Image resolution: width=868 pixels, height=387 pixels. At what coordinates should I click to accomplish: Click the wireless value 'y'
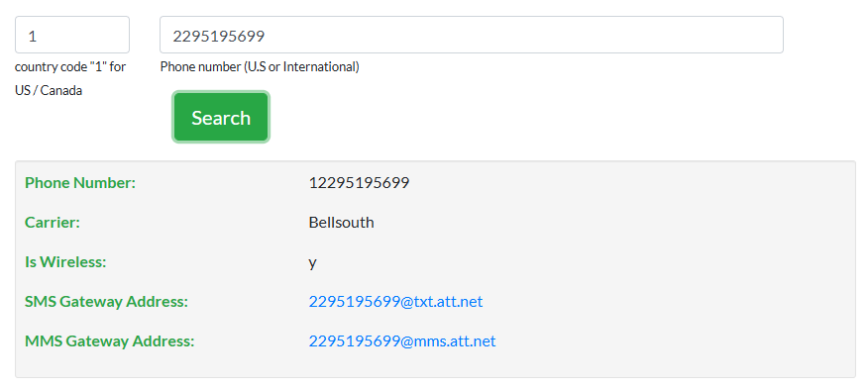click(x=313, y=263)
